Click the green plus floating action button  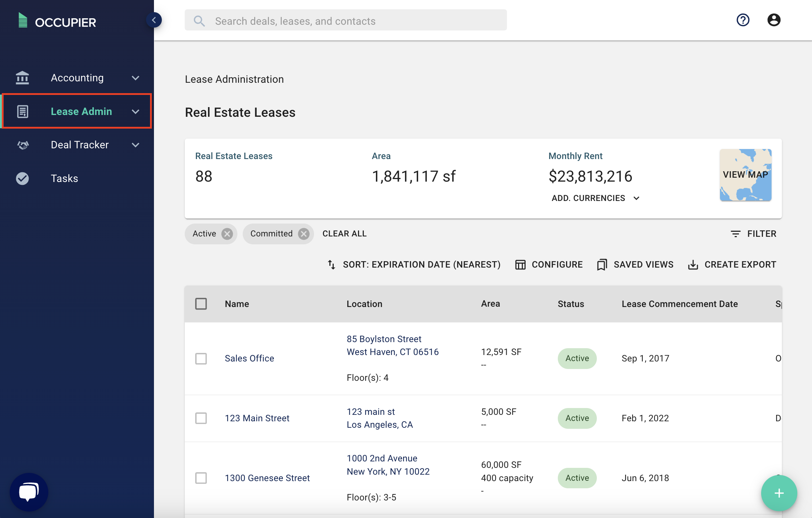coord(779,493)
